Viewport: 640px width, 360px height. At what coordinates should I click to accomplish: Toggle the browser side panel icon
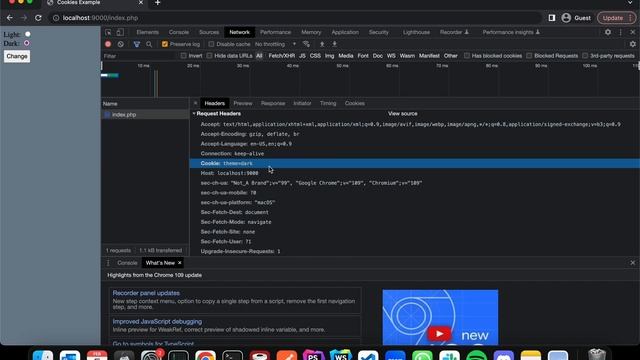coord(552,18)
